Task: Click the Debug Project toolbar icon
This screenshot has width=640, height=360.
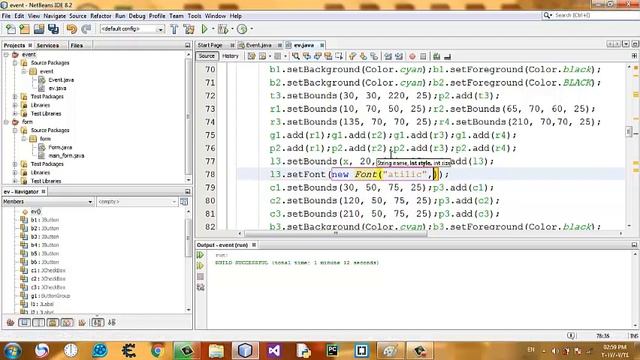Action: 223,29
